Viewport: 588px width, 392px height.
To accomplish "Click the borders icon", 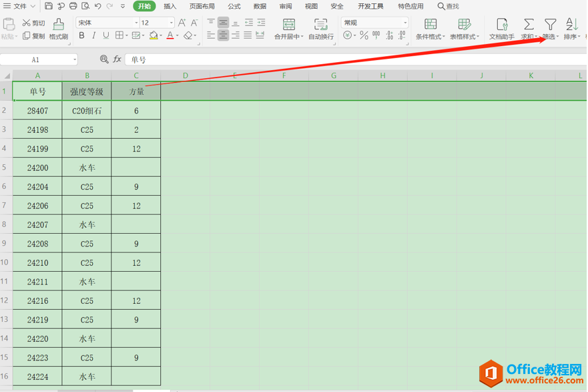I will 119,35.
